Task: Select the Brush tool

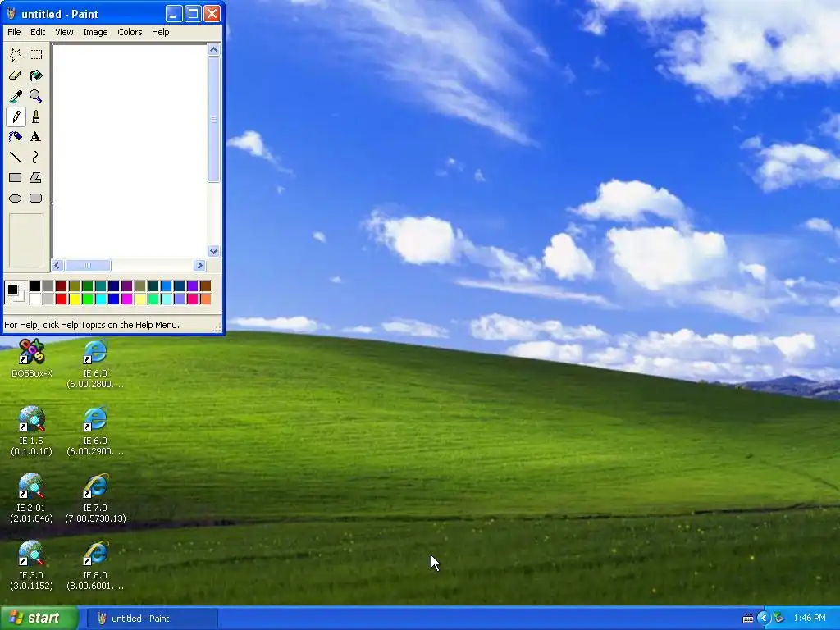Action: pos(35,116)
